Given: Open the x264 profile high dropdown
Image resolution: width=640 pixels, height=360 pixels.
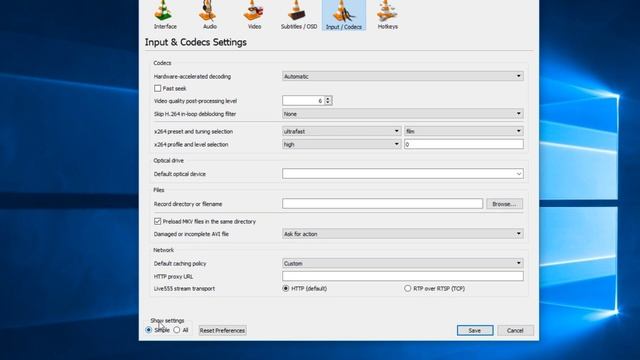Looking at the screenshot, I should pyautogui.click(x=341, y=144).
